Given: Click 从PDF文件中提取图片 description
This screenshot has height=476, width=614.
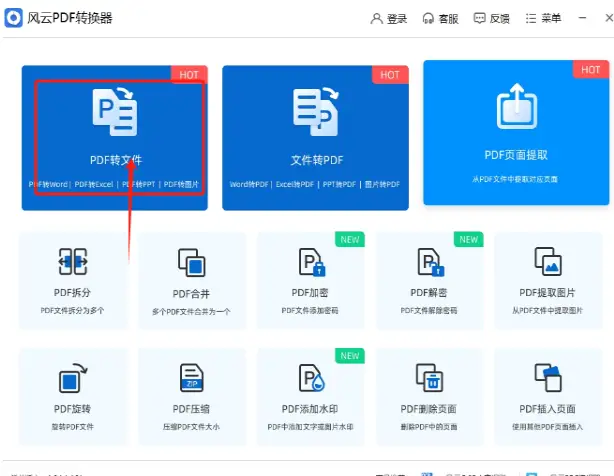Looking at the screenshot, I should (x=547, y=310).
